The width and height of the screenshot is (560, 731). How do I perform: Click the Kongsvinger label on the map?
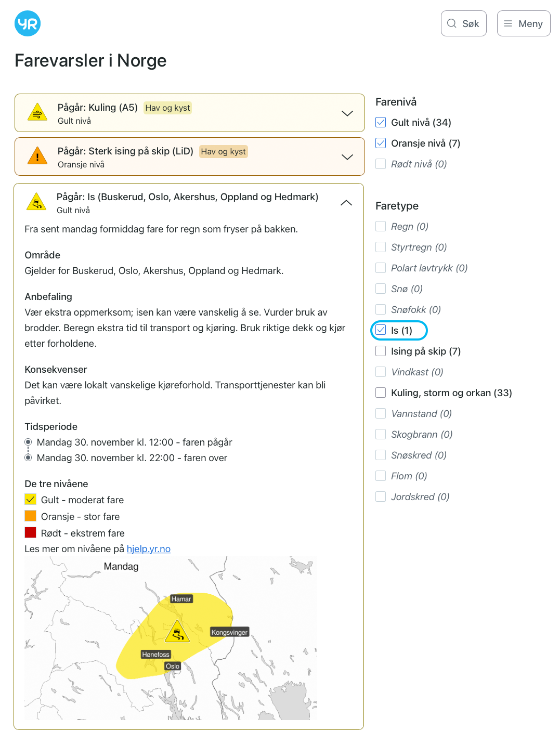(x=229, y=632)
